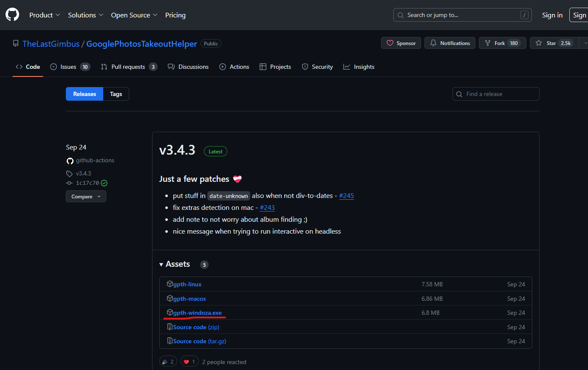588x370 pixels.
Task: Open issue link #245
Action: click(346, 196)
